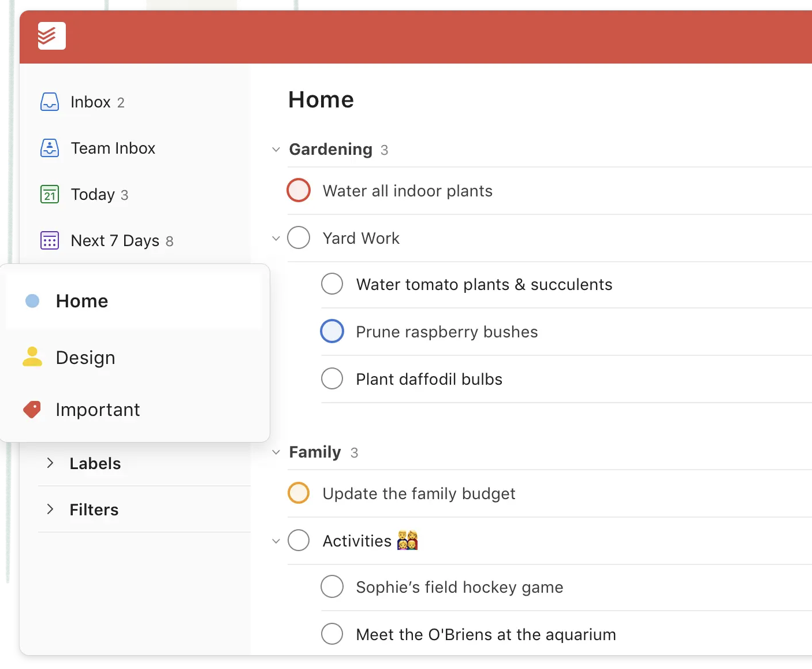
Task: Expand the Labels section
Action: 50,463
